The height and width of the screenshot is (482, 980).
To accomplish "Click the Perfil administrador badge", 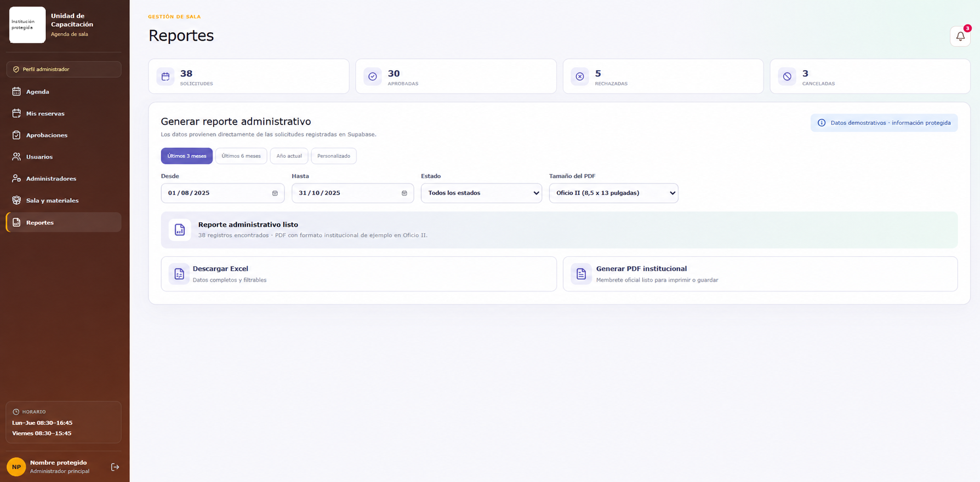I will point(64,70).
